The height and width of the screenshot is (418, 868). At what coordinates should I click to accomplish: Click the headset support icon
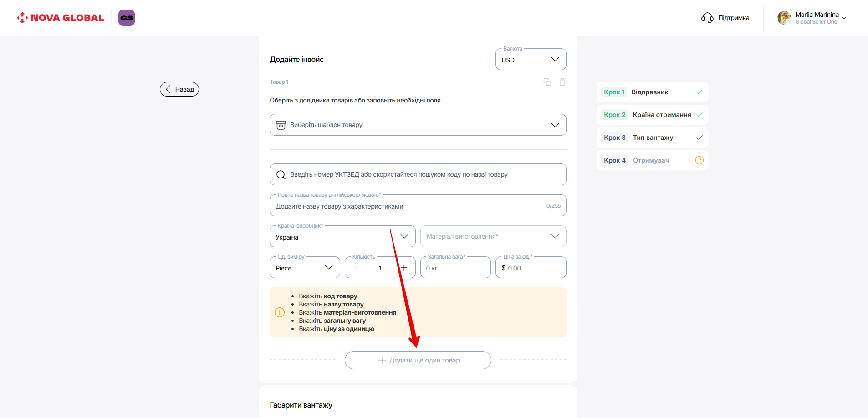(x=707, y=18)
